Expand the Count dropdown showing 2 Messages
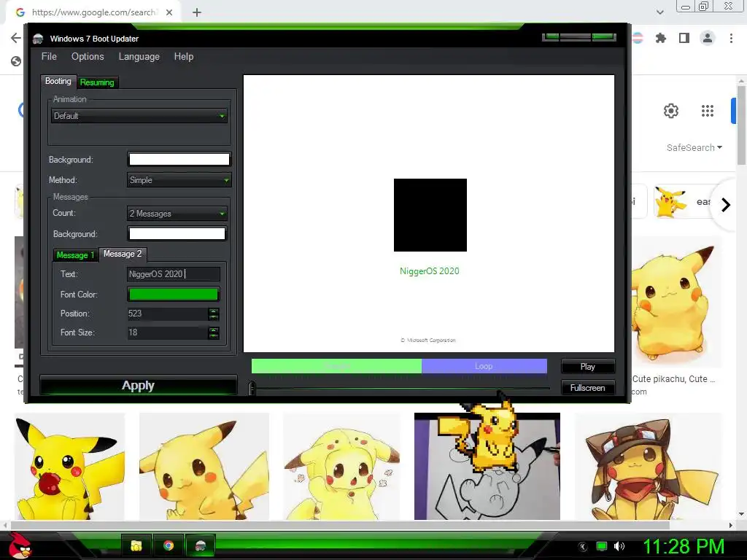Viewport: 747px width, 560px height. click(x=177, y=214)
